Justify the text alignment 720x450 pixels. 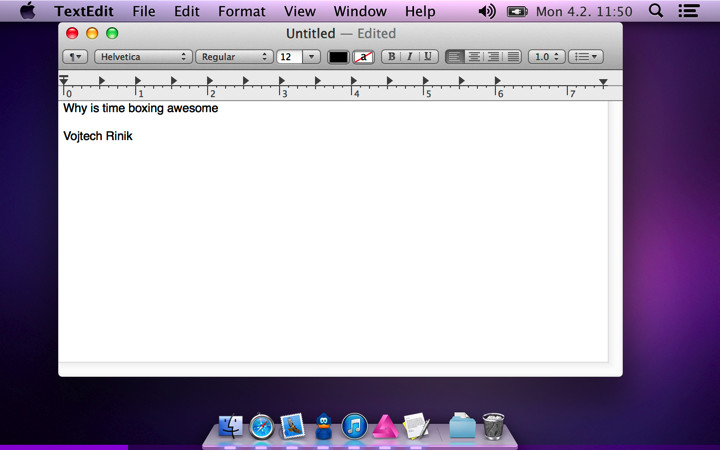point(512,56)
